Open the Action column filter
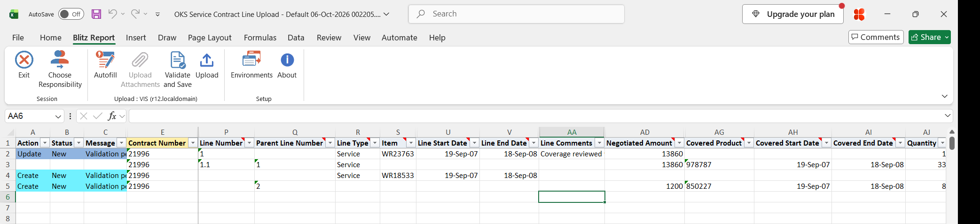980x224 pixels. click(x=45, y=143)
